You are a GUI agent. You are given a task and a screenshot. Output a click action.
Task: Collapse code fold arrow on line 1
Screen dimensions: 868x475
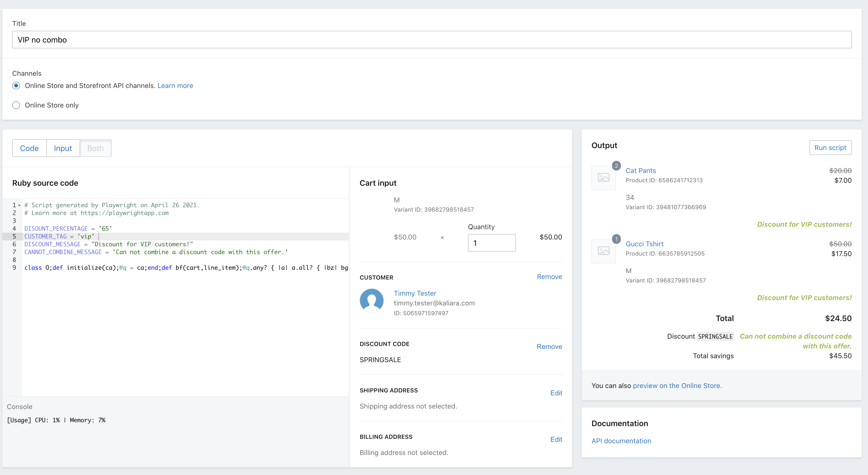click(20, 205)
